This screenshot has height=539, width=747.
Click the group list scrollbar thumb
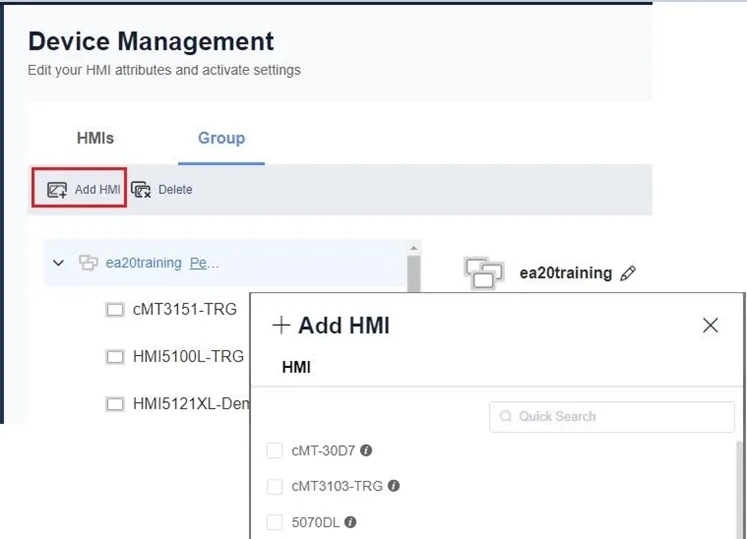pyautogui.click(x=414, y=274)
